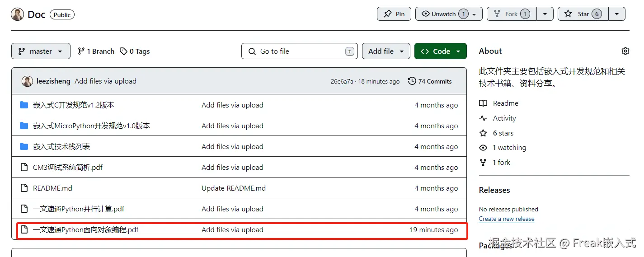The image size is (644, 257).
Task: View 1 fork link in sidebar
Action: [x=495, y=163]
